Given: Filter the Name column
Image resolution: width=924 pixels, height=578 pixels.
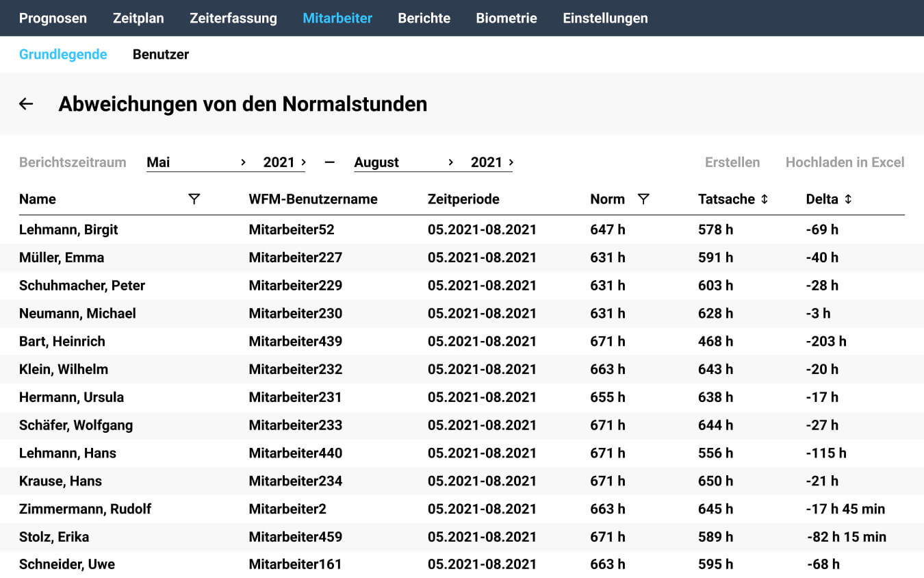Looking at the screenshot, I should click(x=194, y=199).
